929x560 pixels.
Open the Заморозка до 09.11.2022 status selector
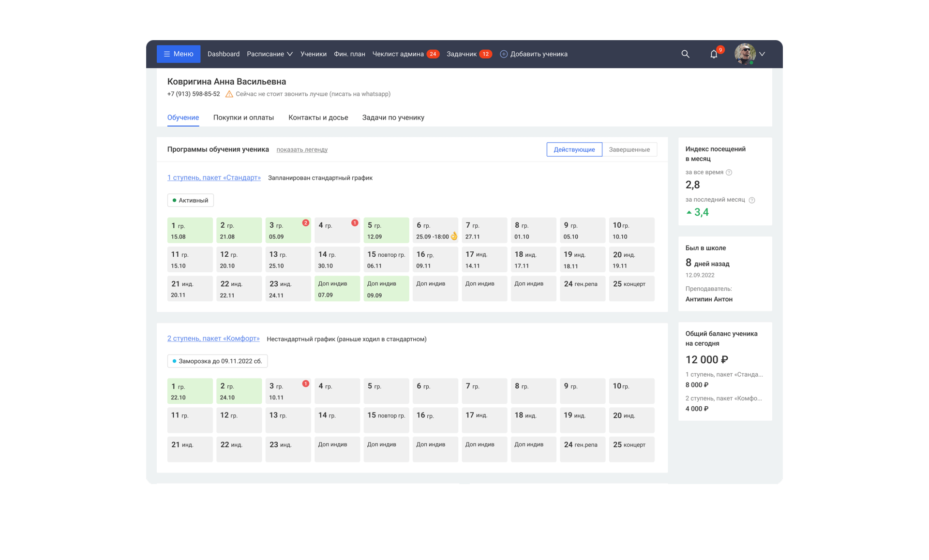(217, 361)
